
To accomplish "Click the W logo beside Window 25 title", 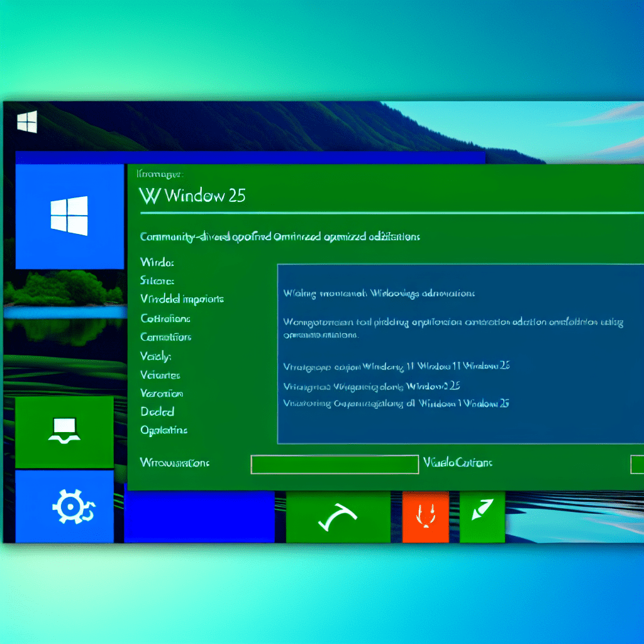I will pos(149,196).
